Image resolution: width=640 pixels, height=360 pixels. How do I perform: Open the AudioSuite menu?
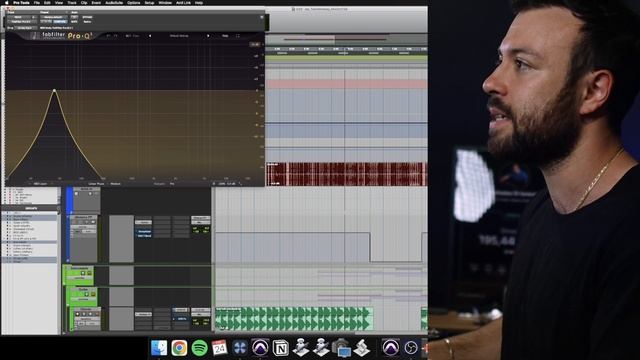114,2
